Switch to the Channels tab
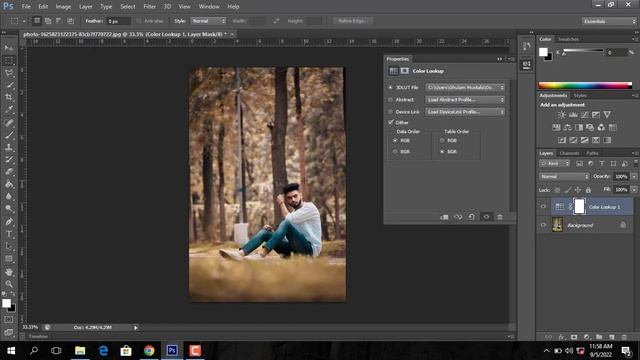 click(569, 153)
